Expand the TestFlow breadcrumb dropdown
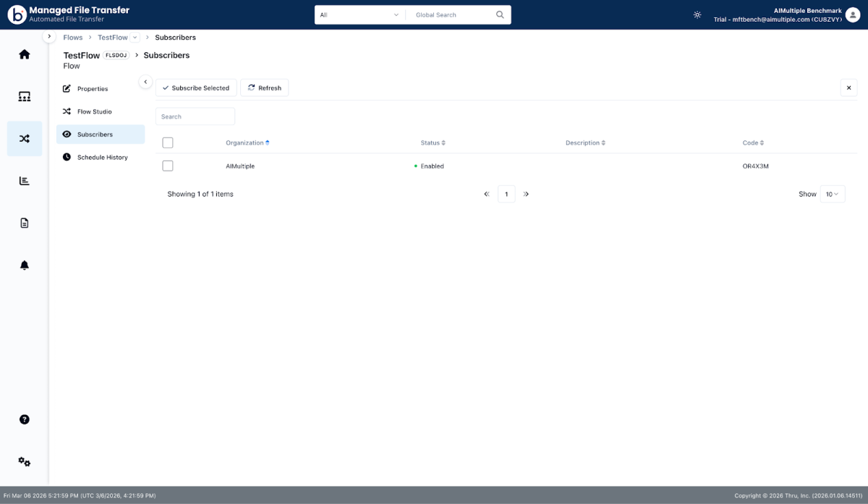The height and width of the screenshot is (504, 868). pos(135,38)
